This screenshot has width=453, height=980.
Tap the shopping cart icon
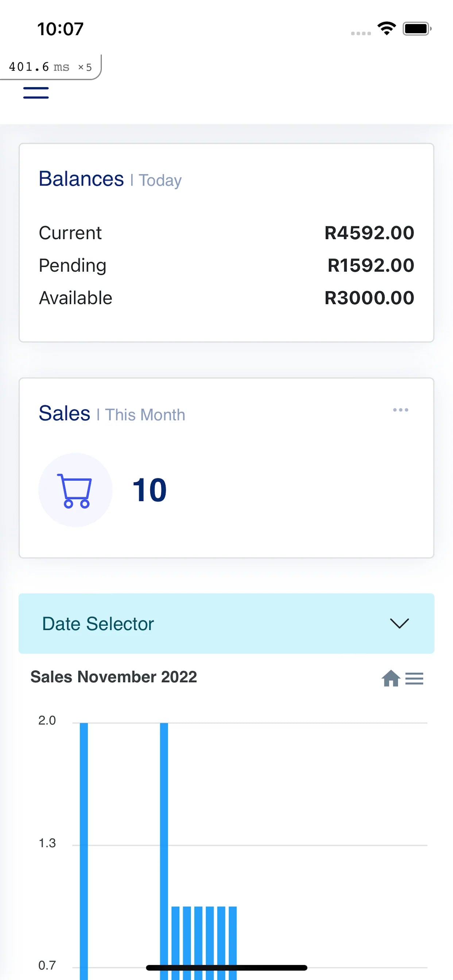(75, 490)
